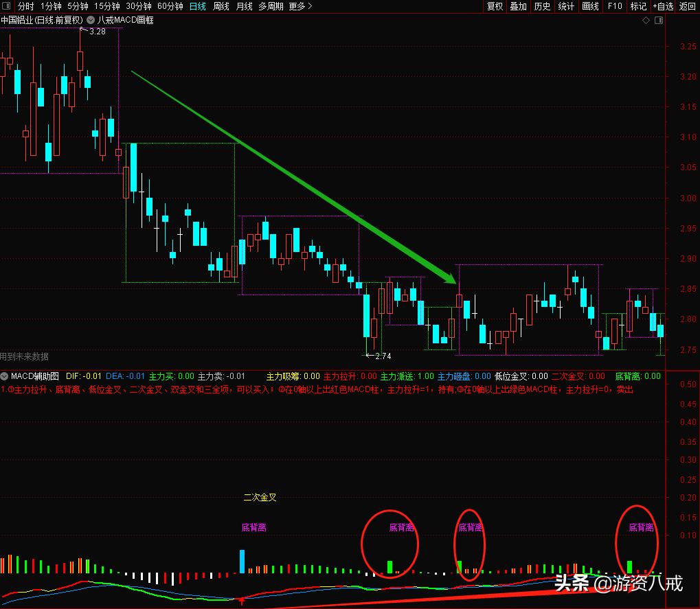Screen dimensions: 700x609
Task: Select the 日线 daily chart tab
Action: pos(197,6)
